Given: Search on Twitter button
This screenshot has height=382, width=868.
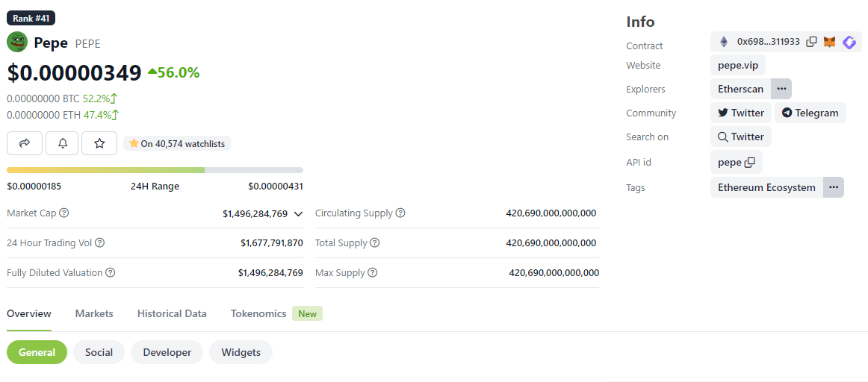Looking at the screenshot, I should tap(741, 137).
